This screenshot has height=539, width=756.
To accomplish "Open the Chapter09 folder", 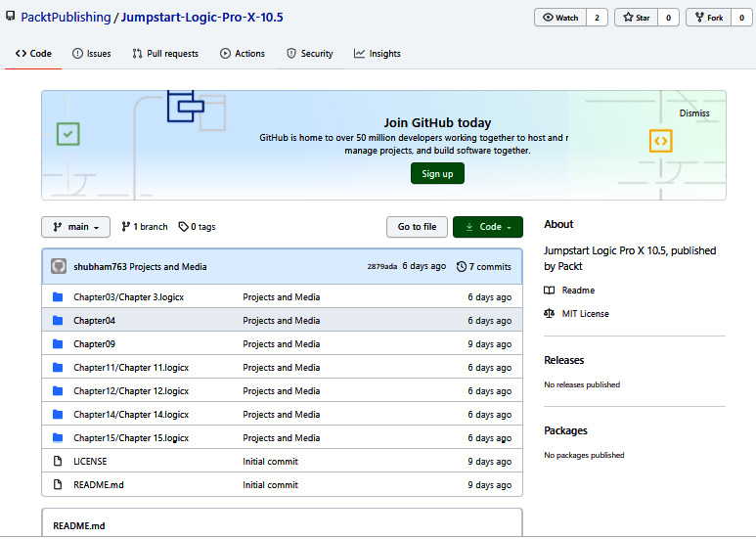I will click(94, 344).
